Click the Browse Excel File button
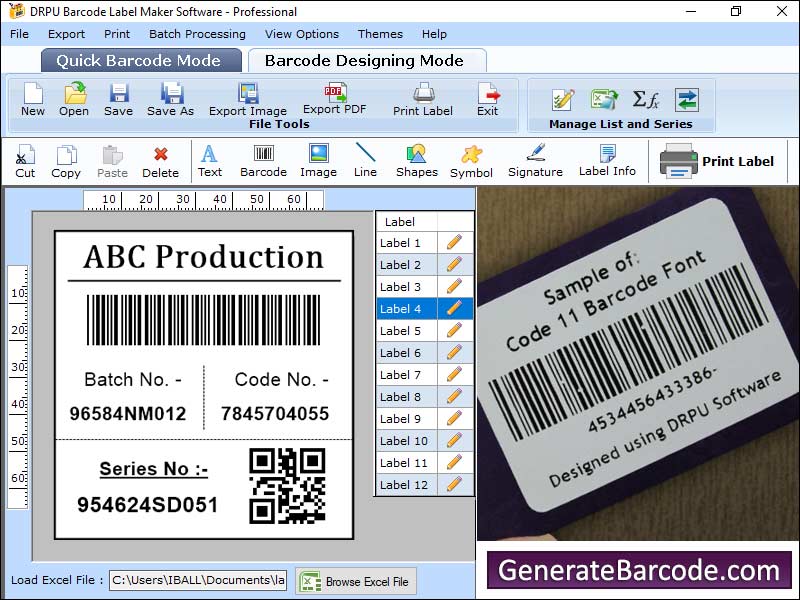Image resolution: width=800 pixels, height=600 pixels. click(x=356, y=581)
